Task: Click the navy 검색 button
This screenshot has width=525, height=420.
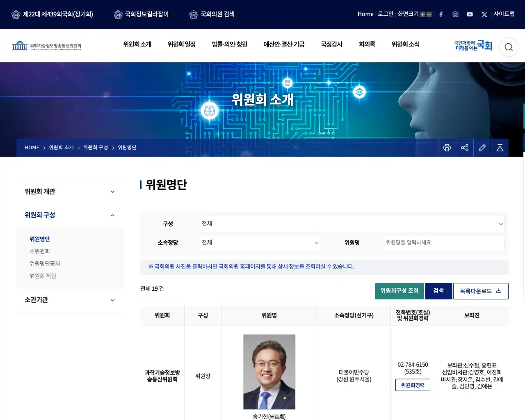Action: [438, 291]
